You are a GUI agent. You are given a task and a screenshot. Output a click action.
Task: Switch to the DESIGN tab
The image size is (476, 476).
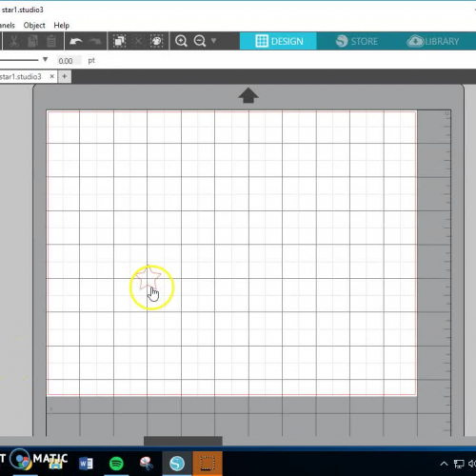278,41
